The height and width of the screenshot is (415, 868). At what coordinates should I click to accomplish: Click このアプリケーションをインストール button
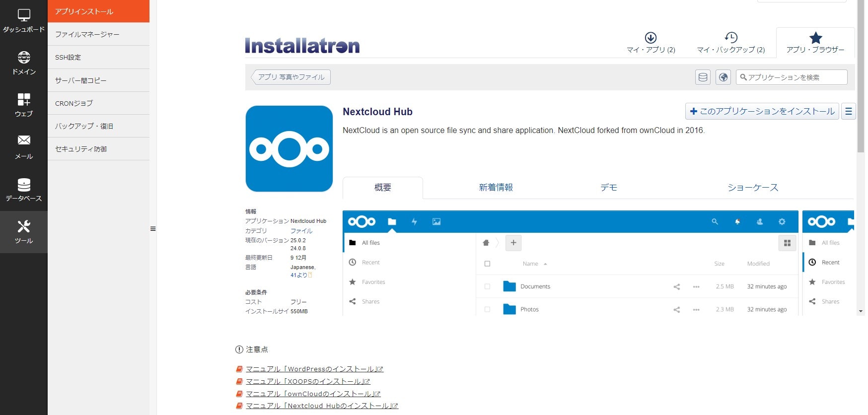762,111
